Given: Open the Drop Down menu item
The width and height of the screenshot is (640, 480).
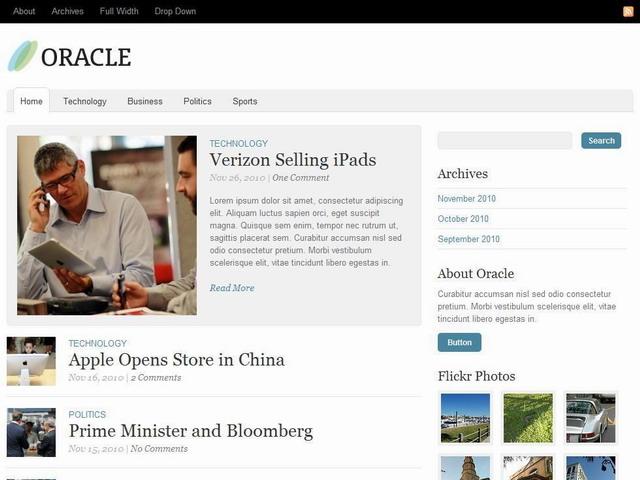Looking at the screenshot, I should (x=175, y=11).
